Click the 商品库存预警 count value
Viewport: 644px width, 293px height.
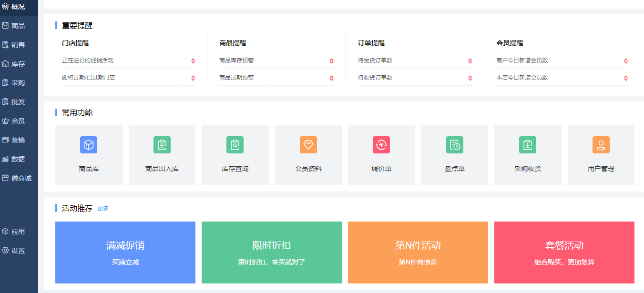click(331, 61)
